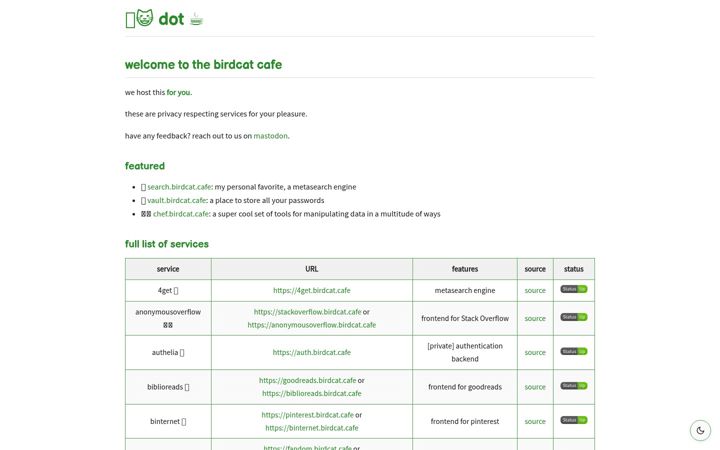
Task: Open https://biblioreads.birdcat.cafe URL
Action: 311,393
